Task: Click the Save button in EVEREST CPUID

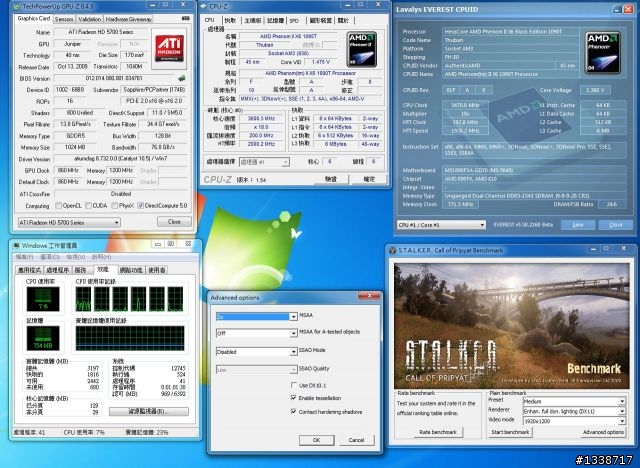Action: tap(578, 225)
